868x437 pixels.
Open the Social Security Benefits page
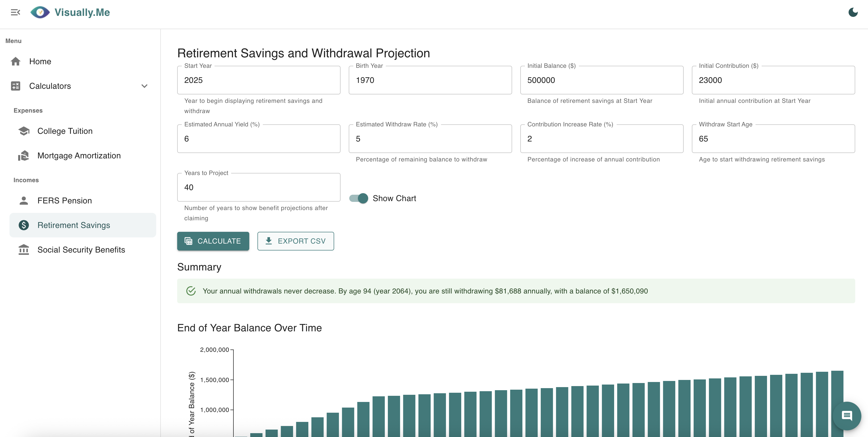(81, 250)
